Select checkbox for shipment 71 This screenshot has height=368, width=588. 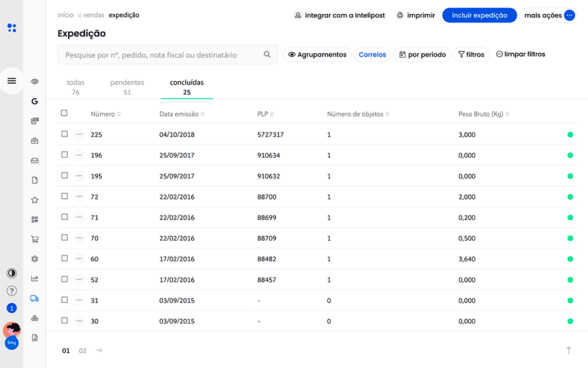[65, 217]
